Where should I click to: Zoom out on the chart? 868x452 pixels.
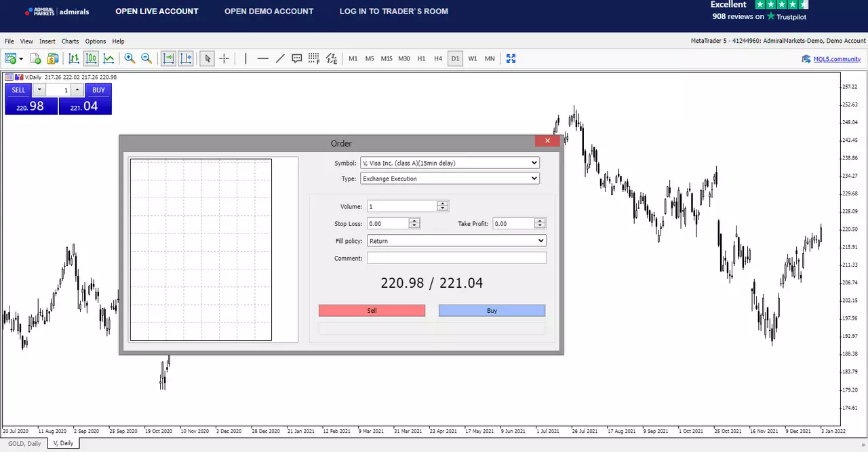coord(146,58)
